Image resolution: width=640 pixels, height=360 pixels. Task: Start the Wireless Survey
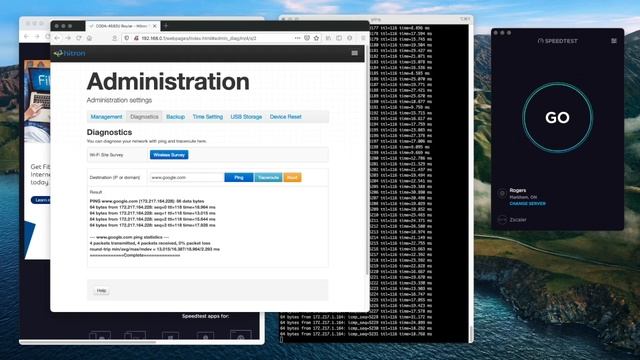pyautogui.click(x=169, y=155)
